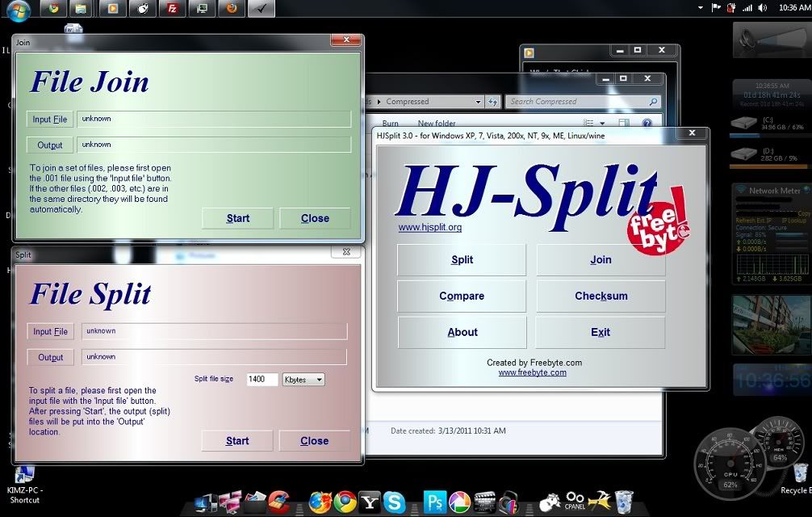The height and width of the screenshot is (517, 812).
Task: Click Exit in HJSplit main window
Action: tap(601, 333)
